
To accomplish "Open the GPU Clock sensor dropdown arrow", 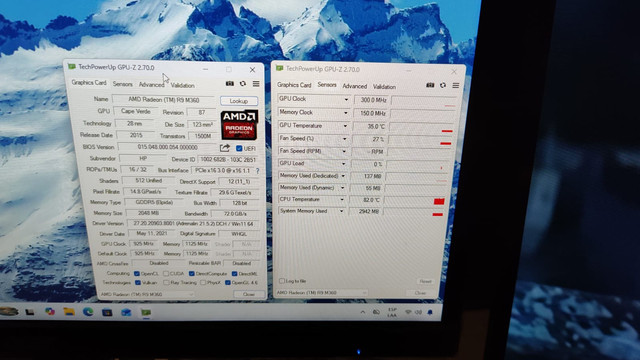I will (346, 100).
